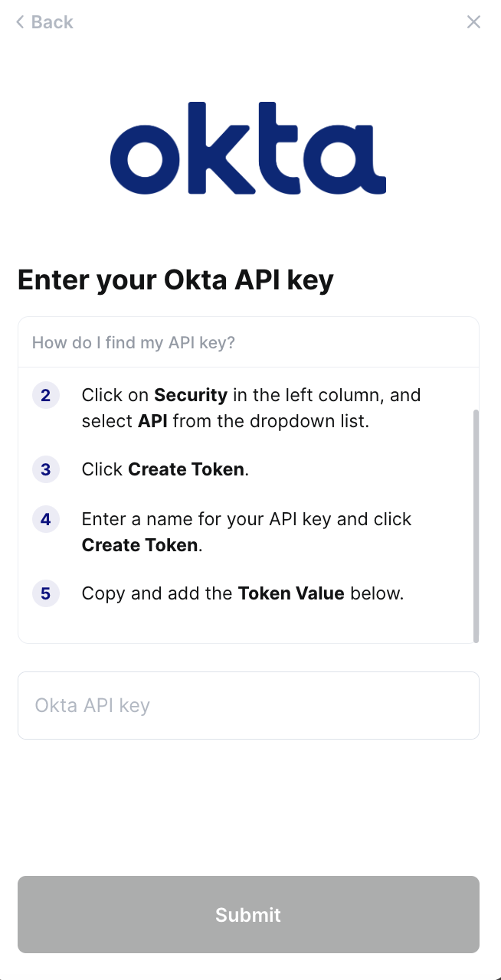The image size is (501, 980).
Task: Focus the Okta API key input field
Action: (x=248, y=705)
